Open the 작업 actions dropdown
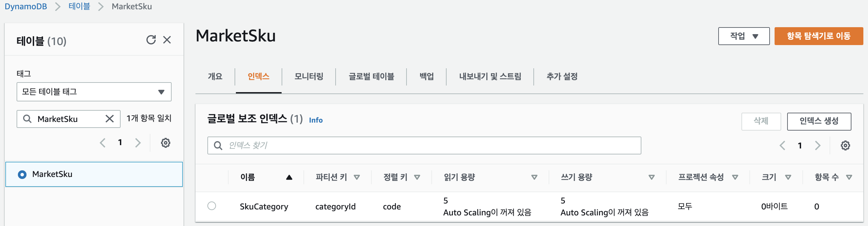 (x=744, y=36)
